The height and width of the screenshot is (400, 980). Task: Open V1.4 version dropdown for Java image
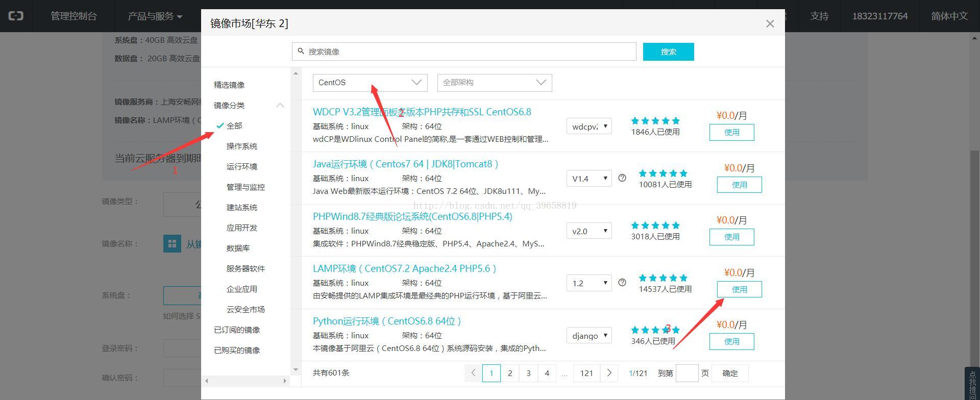pyautogui.click(x=589, y=179)
